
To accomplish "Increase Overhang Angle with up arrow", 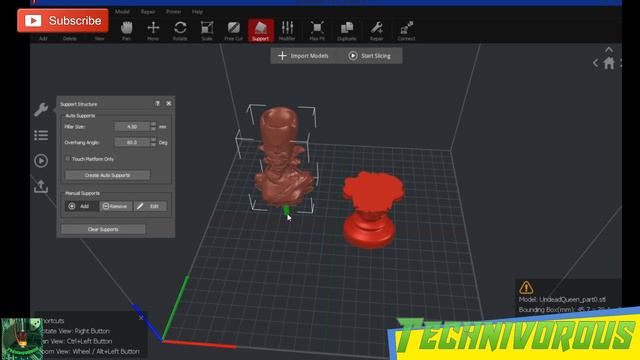I will 153,140.
